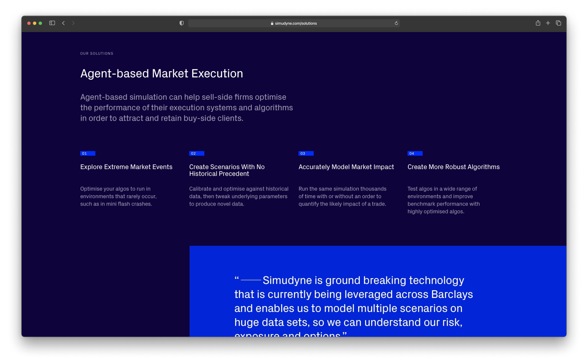Click the "Optimise your algos to run" paragraph

pos(118,196)
